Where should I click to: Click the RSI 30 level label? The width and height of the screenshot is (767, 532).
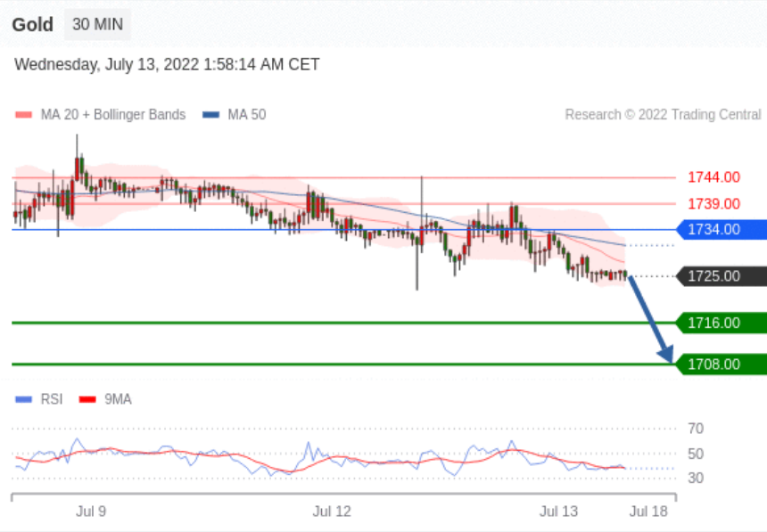(x=696, y=478)
